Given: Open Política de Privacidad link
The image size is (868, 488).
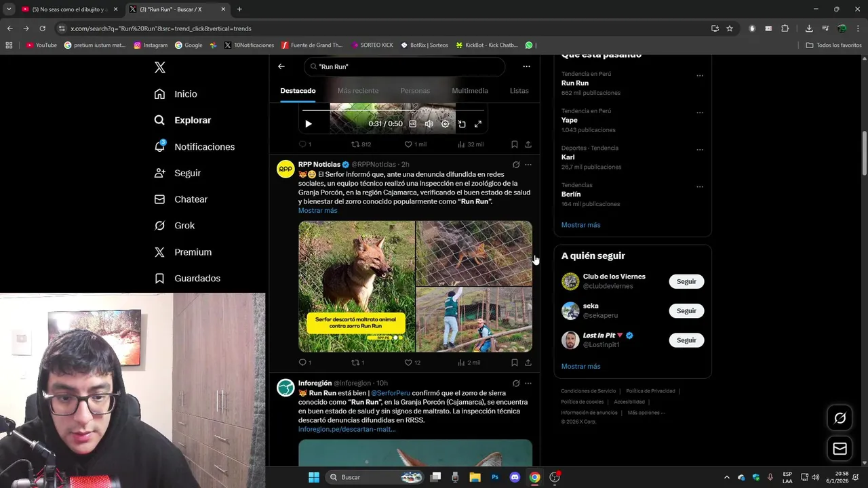Looking at the screenshot, I should click(x=650, y=391).
